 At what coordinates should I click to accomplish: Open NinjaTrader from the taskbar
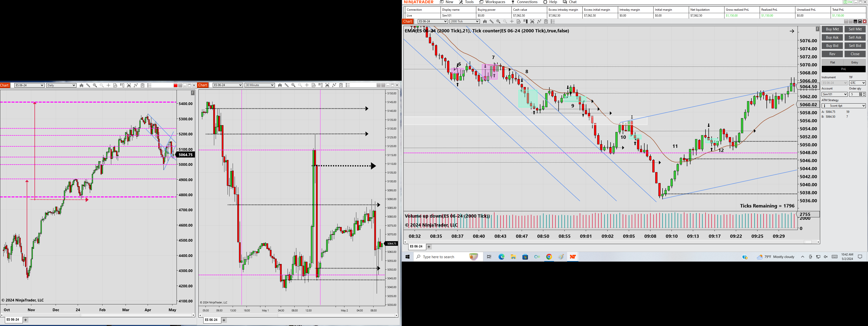572,257
